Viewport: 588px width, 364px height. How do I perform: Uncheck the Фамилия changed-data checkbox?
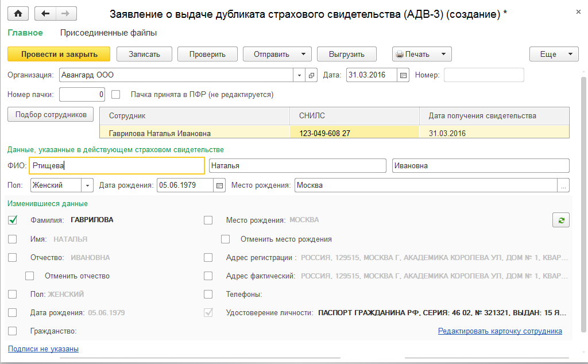click(x=13, y=220)
